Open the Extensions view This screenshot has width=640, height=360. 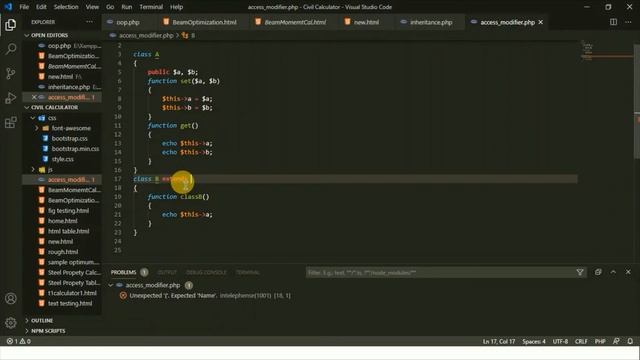point(11,122)
